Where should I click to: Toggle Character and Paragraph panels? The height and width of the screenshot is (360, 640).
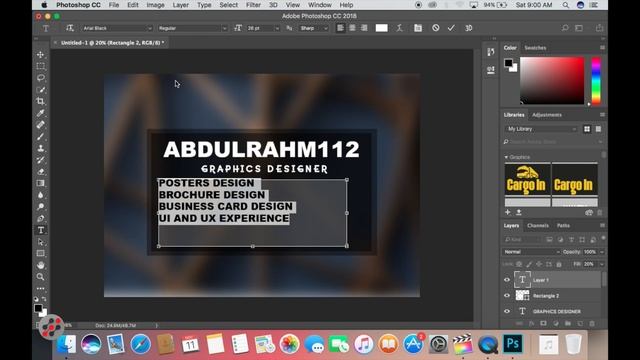(418, 28)
